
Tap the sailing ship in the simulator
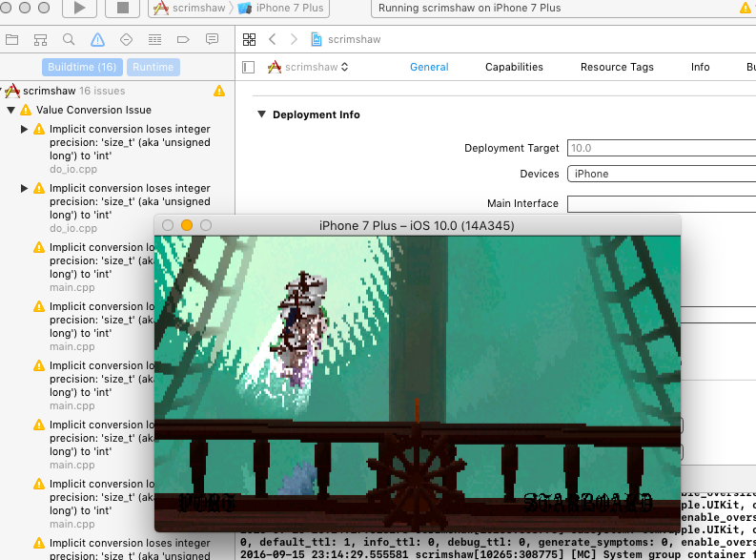tap(300, 328)
